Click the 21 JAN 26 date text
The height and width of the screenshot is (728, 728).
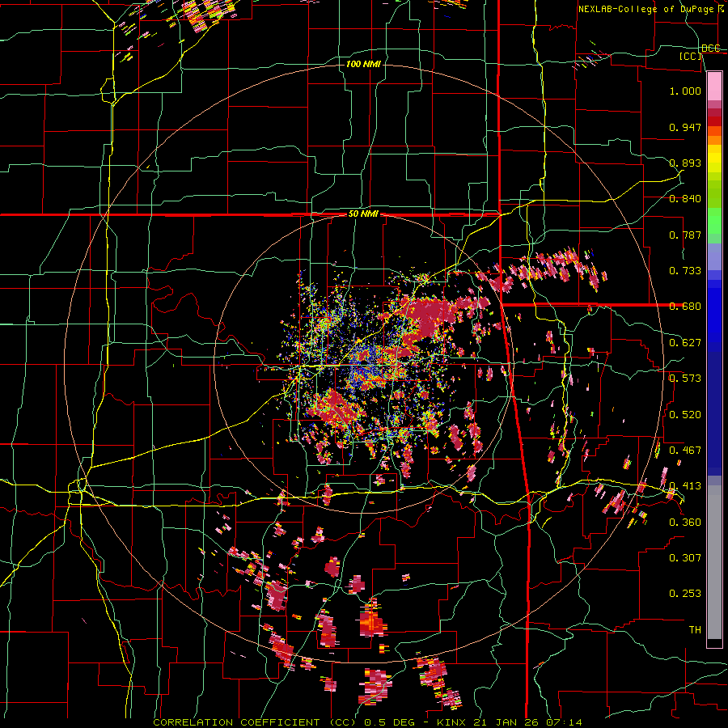point(505,722)
